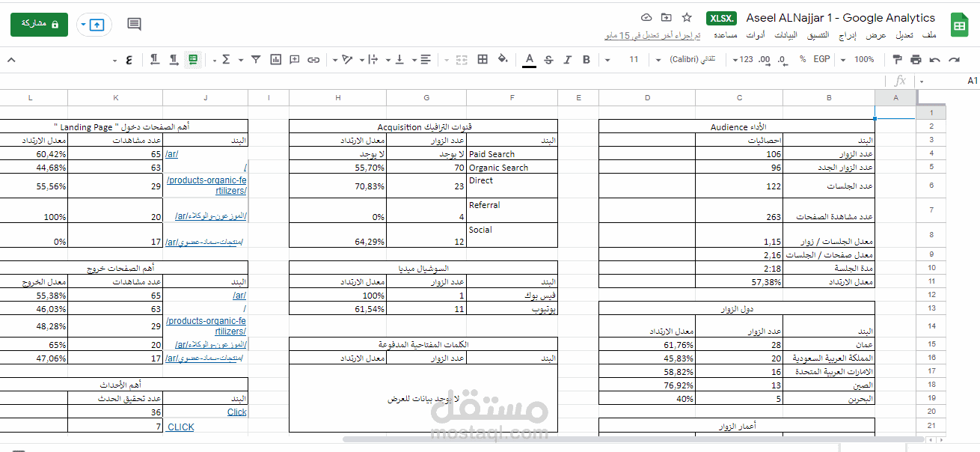Viewport: 980px width, 452px height.
Task: Increase decimal places button
Action: (764, 59)
